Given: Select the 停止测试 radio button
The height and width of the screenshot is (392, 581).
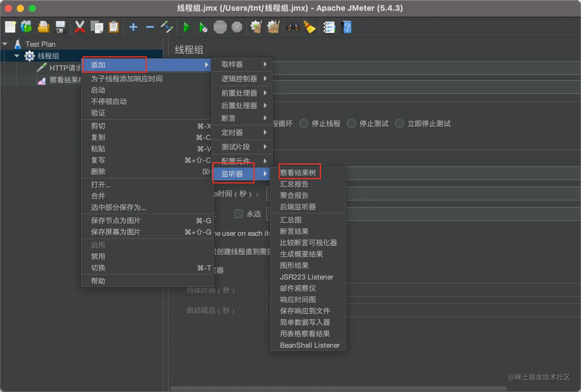Looking at the screenshot, I should [351, 123].
